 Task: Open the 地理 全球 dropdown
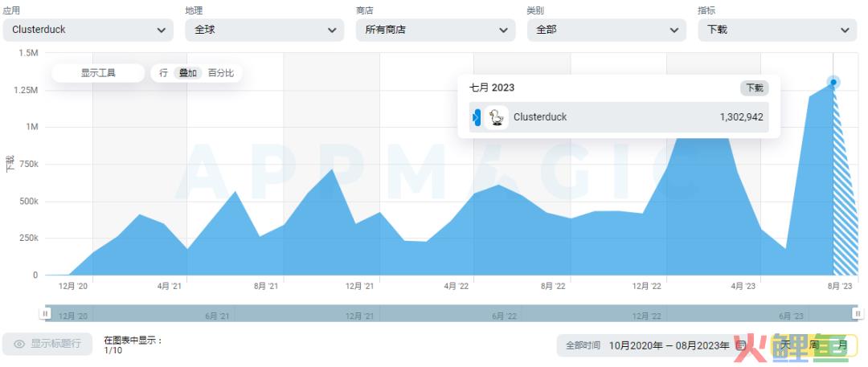click(x=264, y=30)
